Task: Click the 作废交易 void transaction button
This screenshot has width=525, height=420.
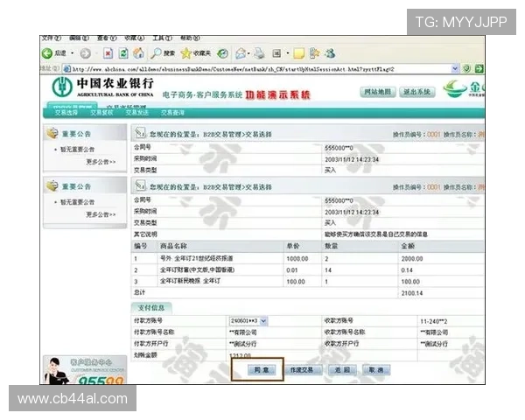Action: [x=303, y=370]
